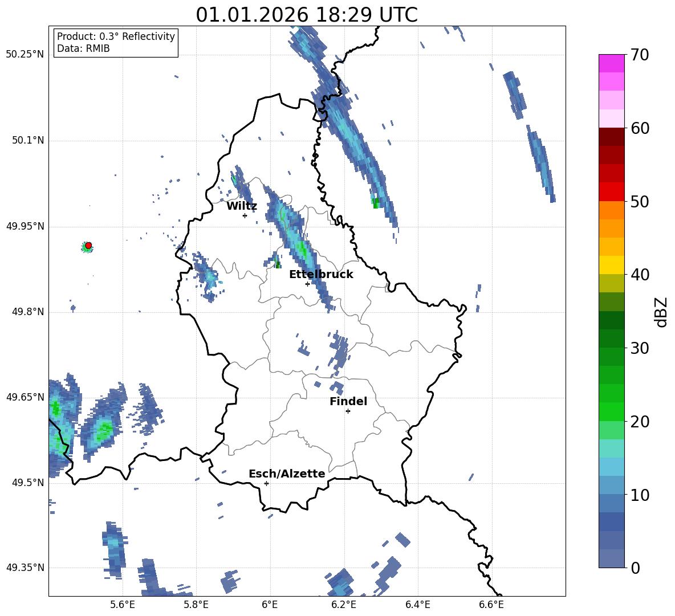
Task: Click the 50.25°N latitude label
Action: tap(25, 55)
